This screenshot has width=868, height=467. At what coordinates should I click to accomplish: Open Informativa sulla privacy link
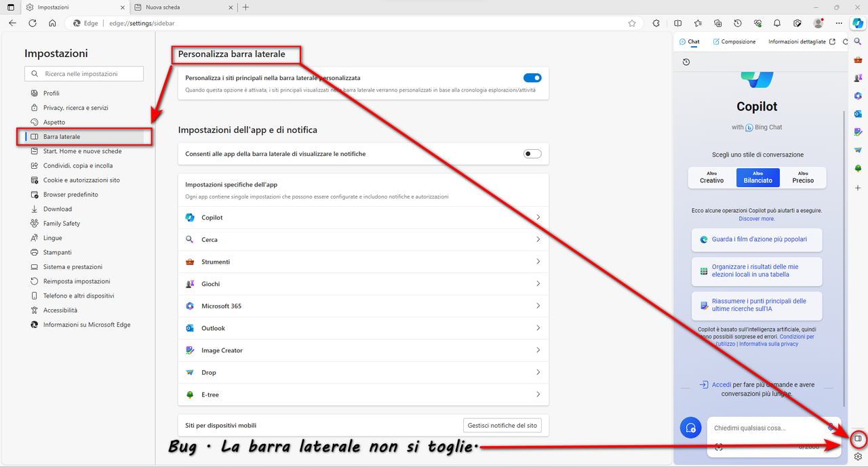tap(768, 344)
